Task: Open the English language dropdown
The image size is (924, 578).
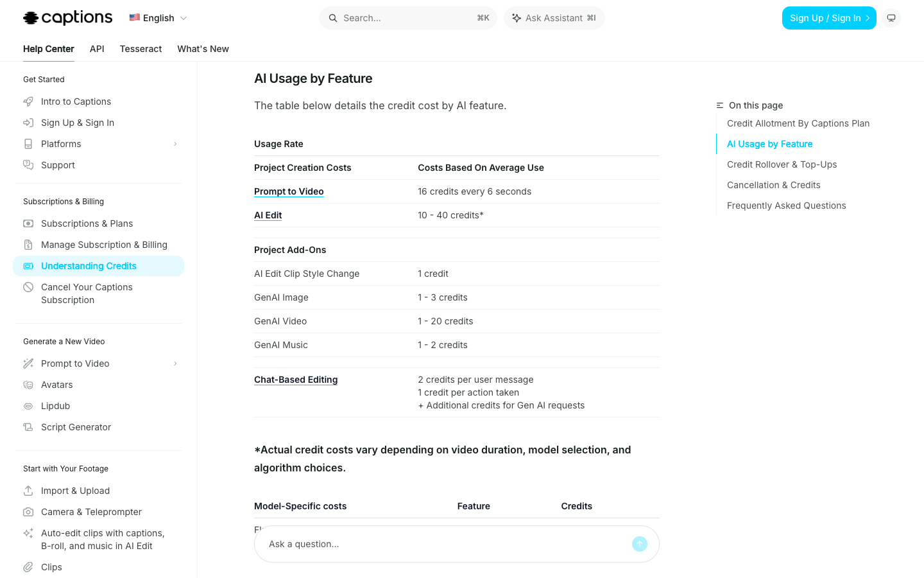Action: [158, 18]
